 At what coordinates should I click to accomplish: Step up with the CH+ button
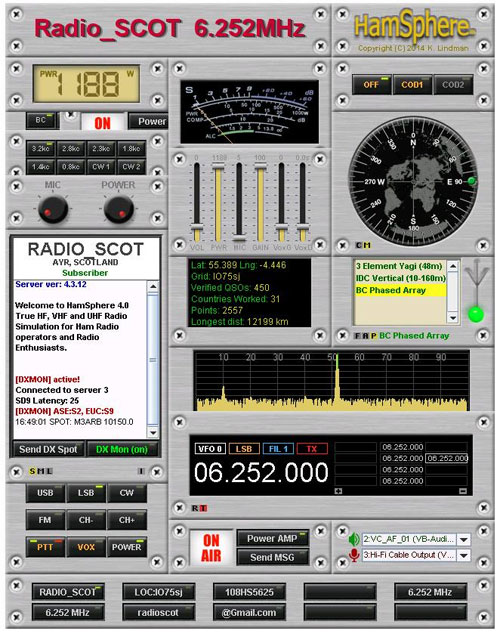tap(127, 520)
